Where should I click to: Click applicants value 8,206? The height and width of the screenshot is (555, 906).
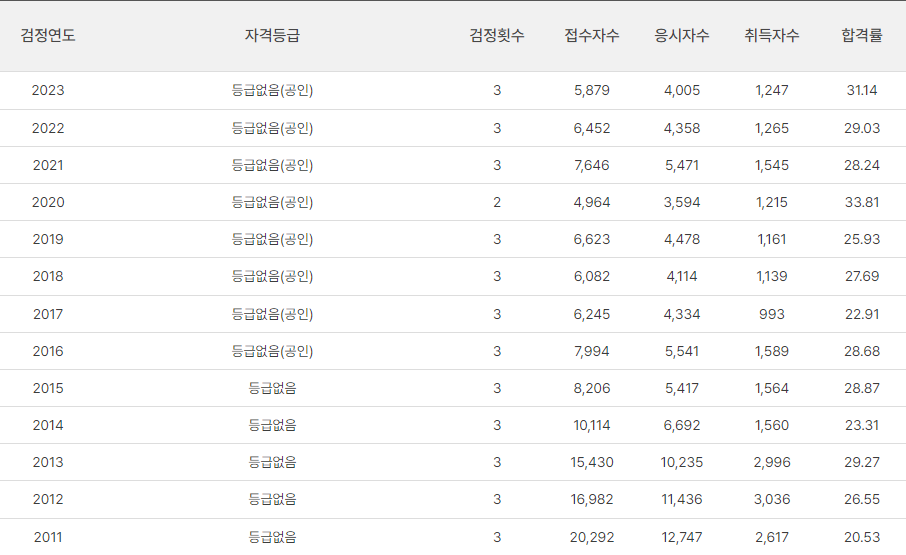pyautogui.click(x=592, y=388)
